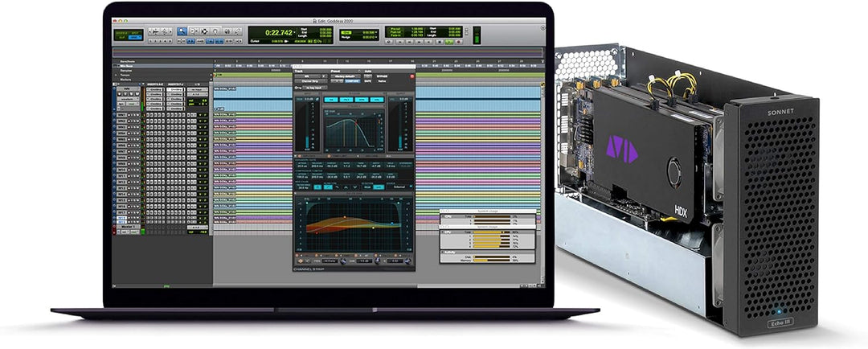Select the Pencil tool
The image size is (868, 349).
(x=237, y=31)
